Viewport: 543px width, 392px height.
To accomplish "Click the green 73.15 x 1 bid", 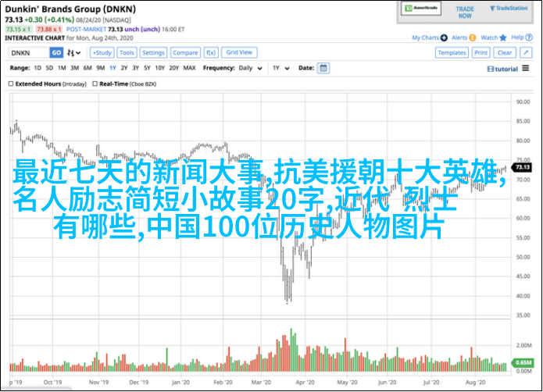I will [18, 30].
